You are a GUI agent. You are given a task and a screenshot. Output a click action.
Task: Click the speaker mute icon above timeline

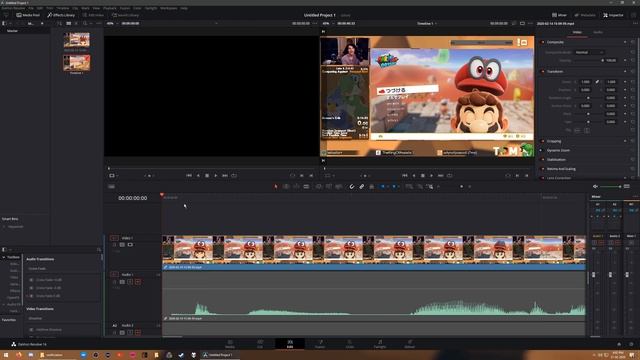(595, 187)
